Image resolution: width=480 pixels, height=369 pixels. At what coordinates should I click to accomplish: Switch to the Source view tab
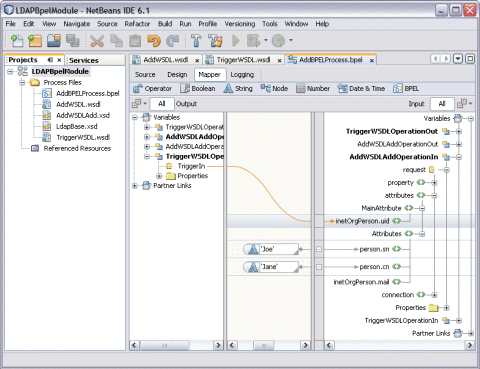(x=145, y=75)
